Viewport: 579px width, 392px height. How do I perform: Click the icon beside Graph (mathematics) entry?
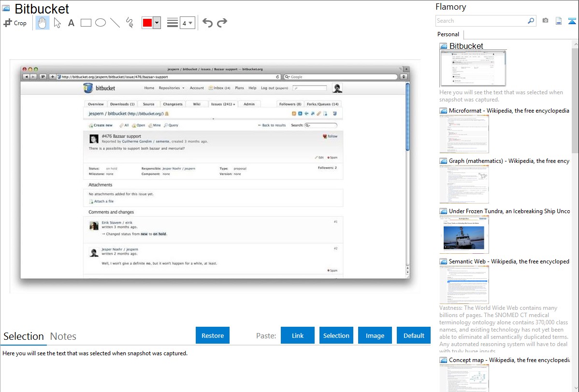[x=443, y=161]
